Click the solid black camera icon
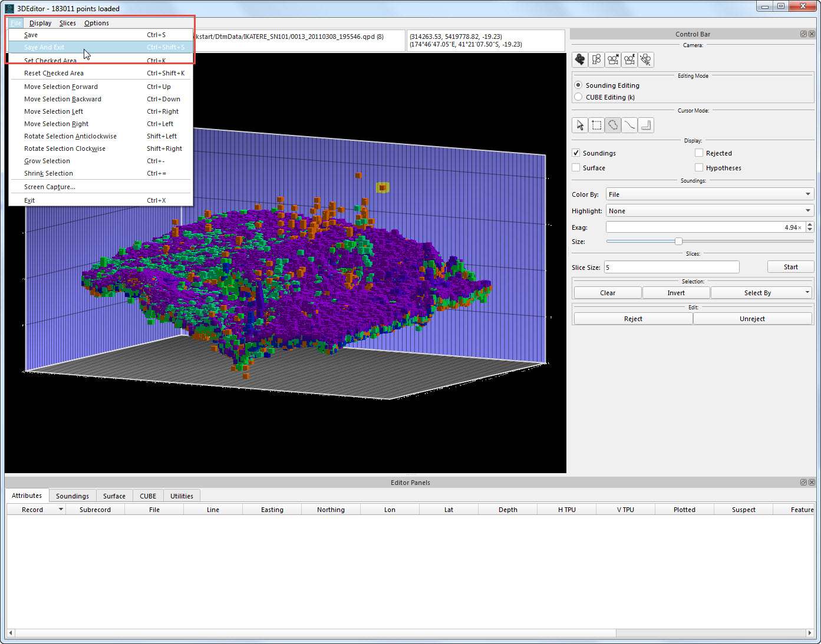This screenshot has height=644, width=821. pyautogui.click(x=580, y=60)
